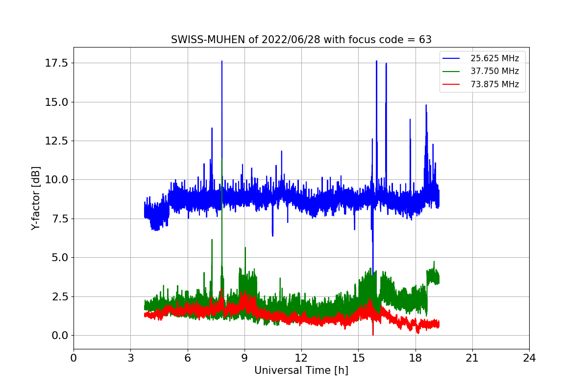Click the 5.0 y-axis tick label
This screenshot has width=588, height=392.
[60, 257]
